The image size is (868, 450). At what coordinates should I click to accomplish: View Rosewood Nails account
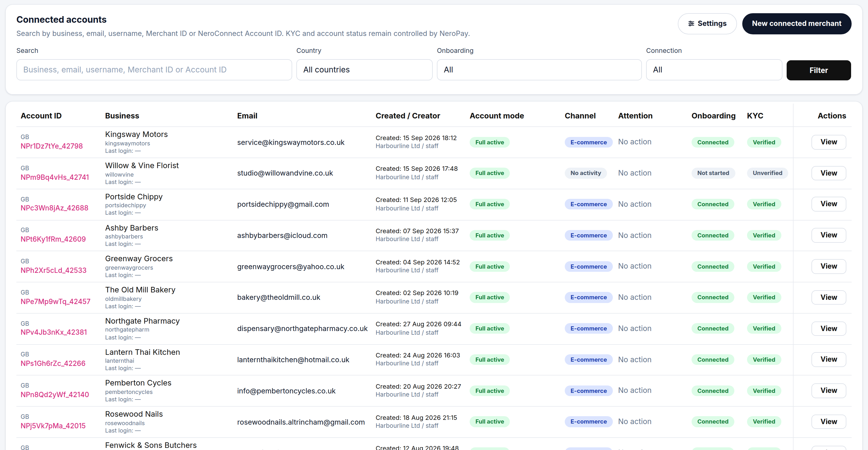pyautogui.click(x=829, y=422)
